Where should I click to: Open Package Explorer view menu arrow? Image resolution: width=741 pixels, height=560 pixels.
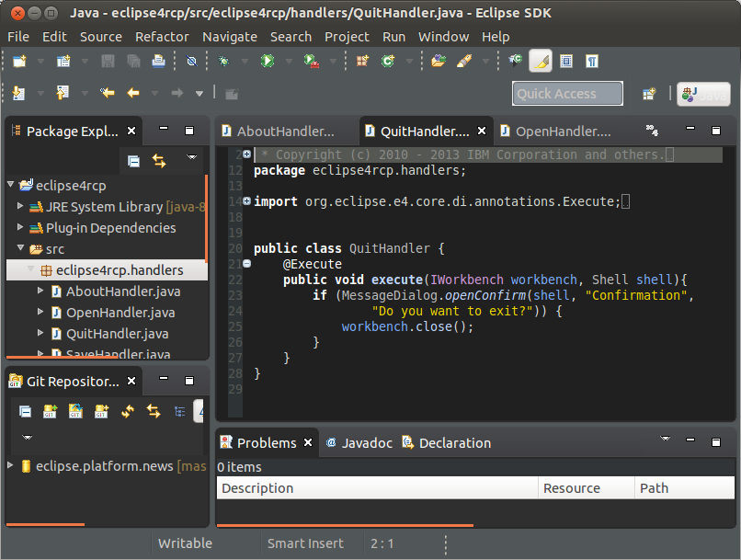tap(192, 157)
